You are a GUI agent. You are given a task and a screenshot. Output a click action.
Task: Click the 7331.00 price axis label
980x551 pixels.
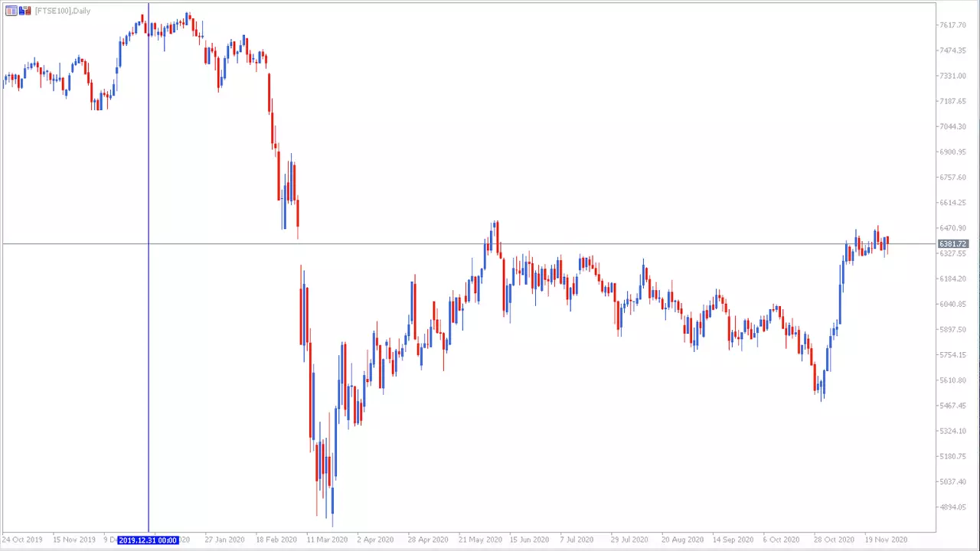952,76
